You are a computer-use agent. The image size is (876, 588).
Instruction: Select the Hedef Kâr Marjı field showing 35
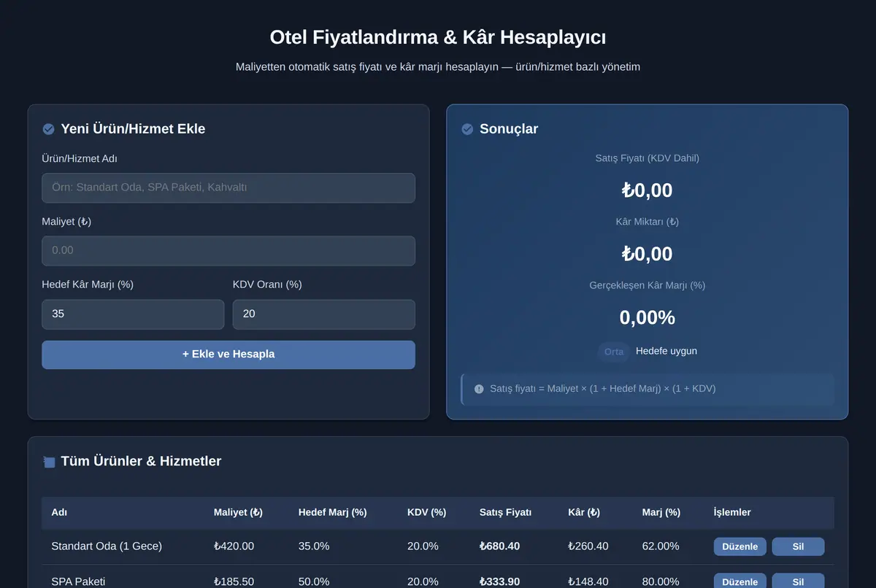133,314
